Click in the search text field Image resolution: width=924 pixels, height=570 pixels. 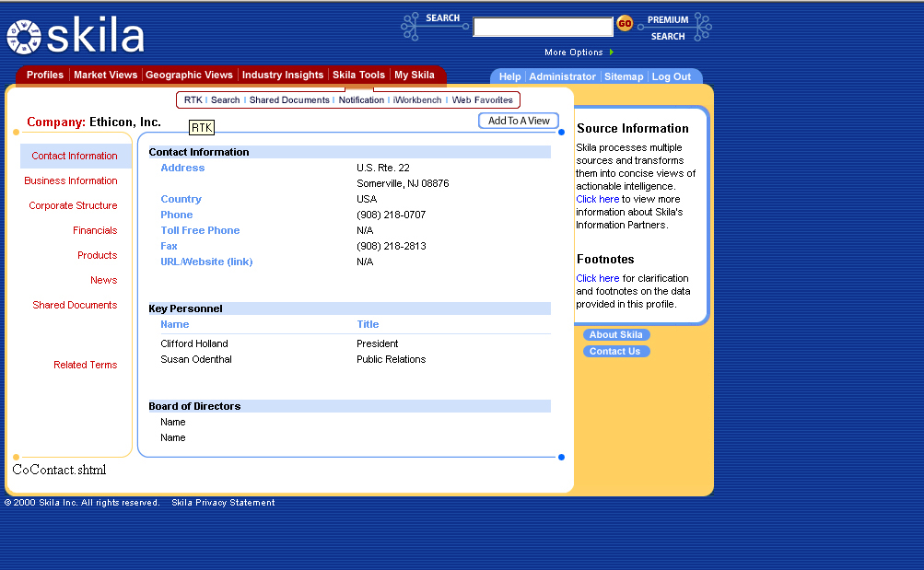pos(543,27)
